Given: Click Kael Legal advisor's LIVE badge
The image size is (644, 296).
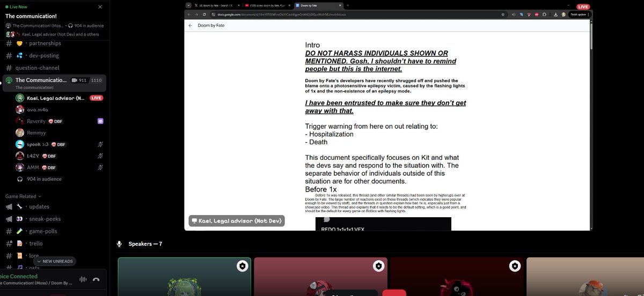Looking at the screenshot, I should tap(97, 98).
